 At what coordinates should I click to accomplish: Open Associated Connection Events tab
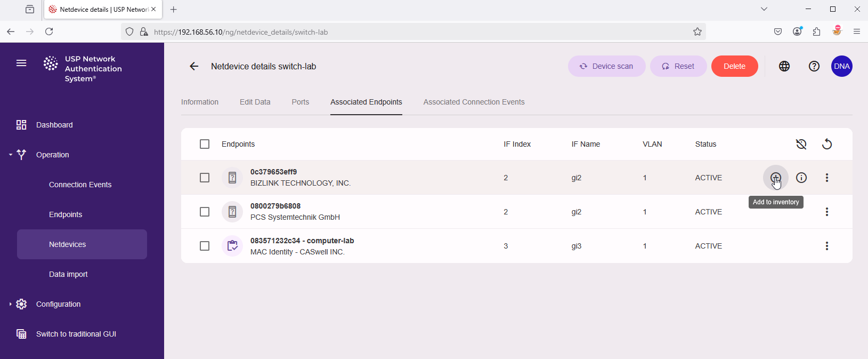(474, 102)
